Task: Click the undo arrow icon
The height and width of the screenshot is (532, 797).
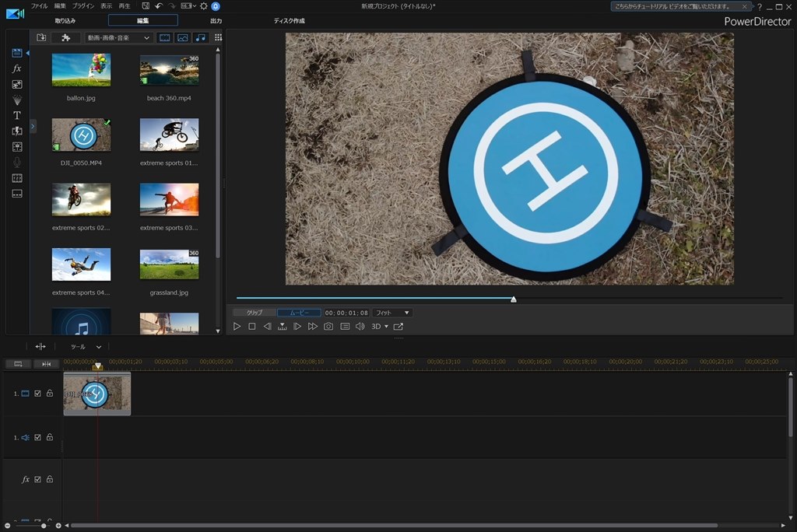Action: (159, 6)
